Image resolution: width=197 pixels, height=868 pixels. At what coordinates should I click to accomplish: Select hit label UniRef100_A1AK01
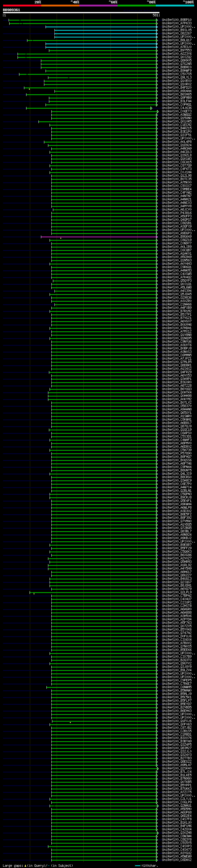[176, 253]
